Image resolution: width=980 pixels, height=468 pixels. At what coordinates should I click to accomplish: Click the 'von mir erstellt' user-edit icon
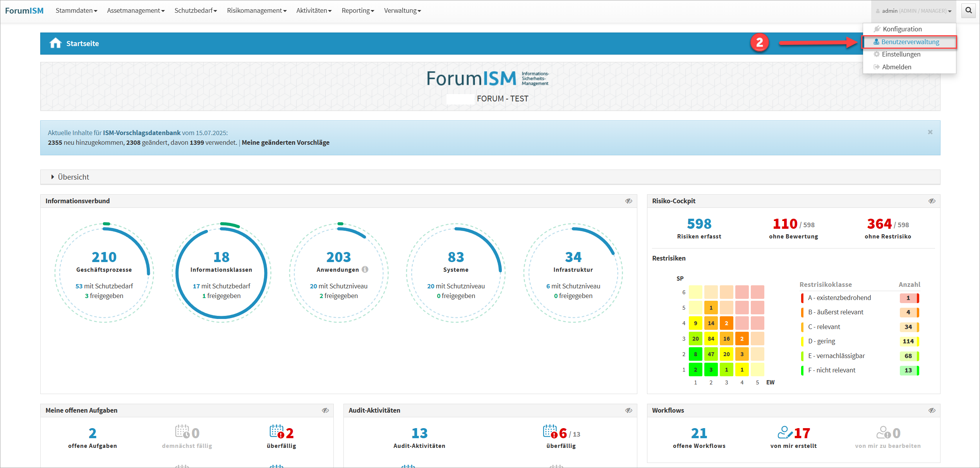click(x=784, y=432)
